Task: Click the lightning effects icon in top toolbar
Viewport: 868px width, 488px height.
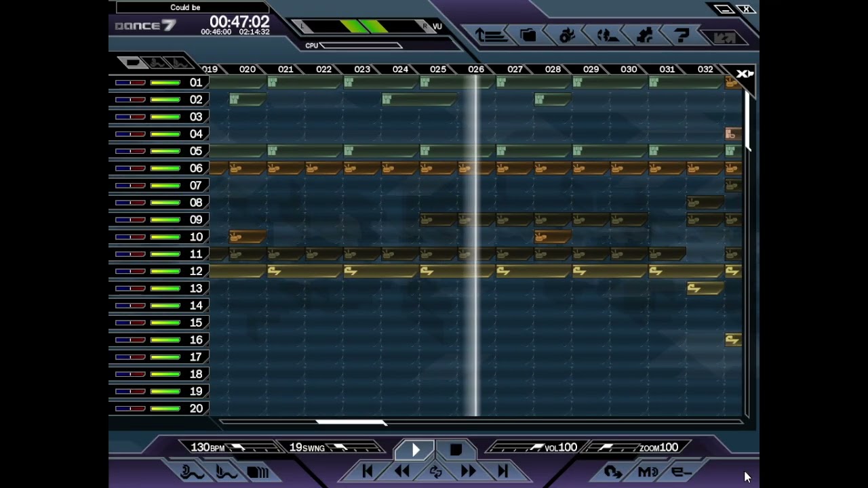Action: point(606,35)
